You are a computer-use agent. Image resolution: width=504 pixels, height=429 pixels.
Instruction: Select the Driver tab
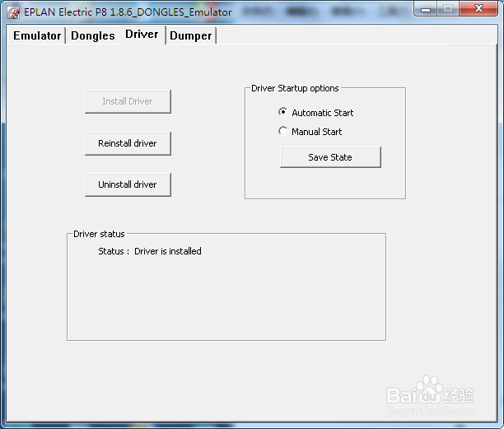[142, 35]
